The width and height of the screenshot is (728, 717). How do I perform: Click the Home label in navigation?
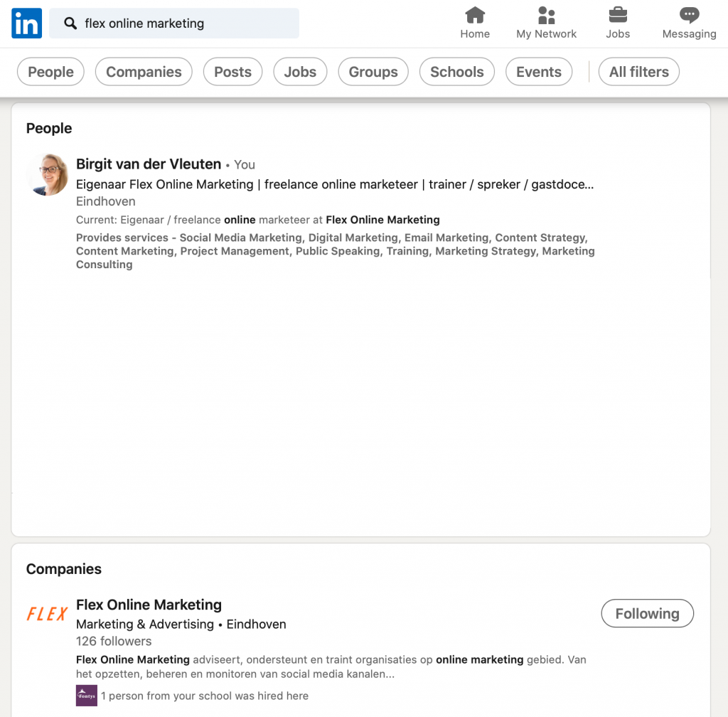coord(475,34)
